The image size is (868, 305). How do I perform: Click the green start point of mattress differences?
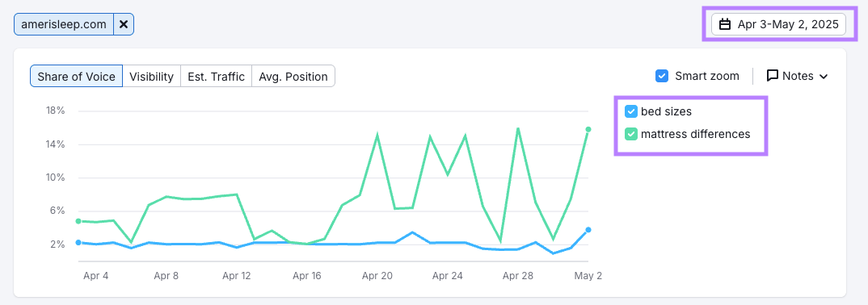[78, 221]
